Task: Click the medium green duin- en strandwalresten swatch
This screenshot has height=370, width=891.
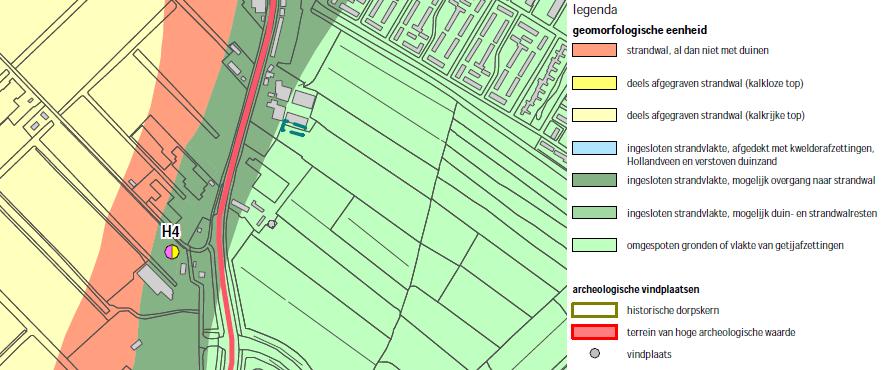Action: (594, 213)
